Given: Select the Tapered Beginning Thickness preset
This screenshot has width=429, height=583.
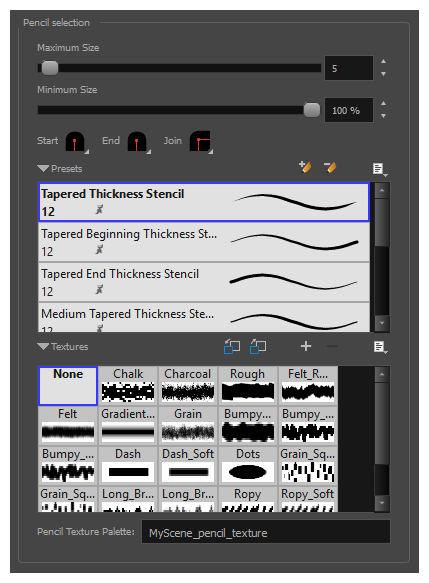Looking at the screenshot, I should coord(204,242).
